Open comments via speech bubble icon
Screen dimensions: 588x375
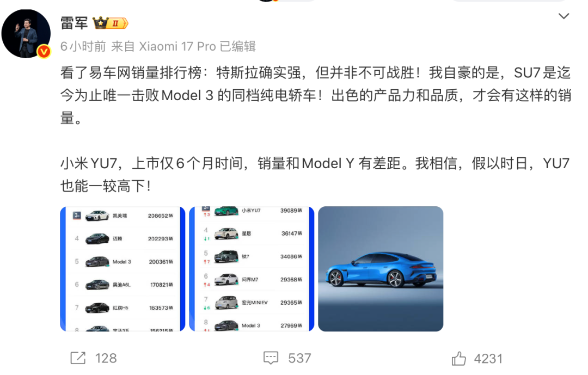271,358
